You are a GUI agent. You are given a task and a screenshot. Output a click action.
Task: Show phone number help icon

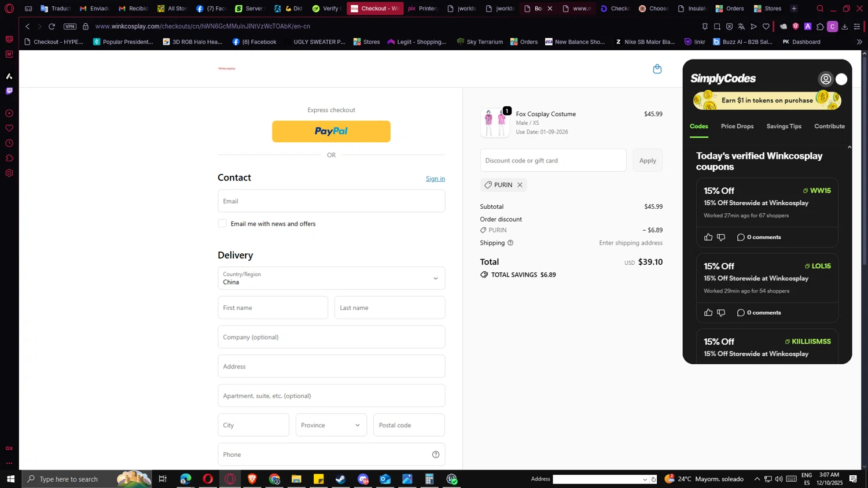[436, 454]
